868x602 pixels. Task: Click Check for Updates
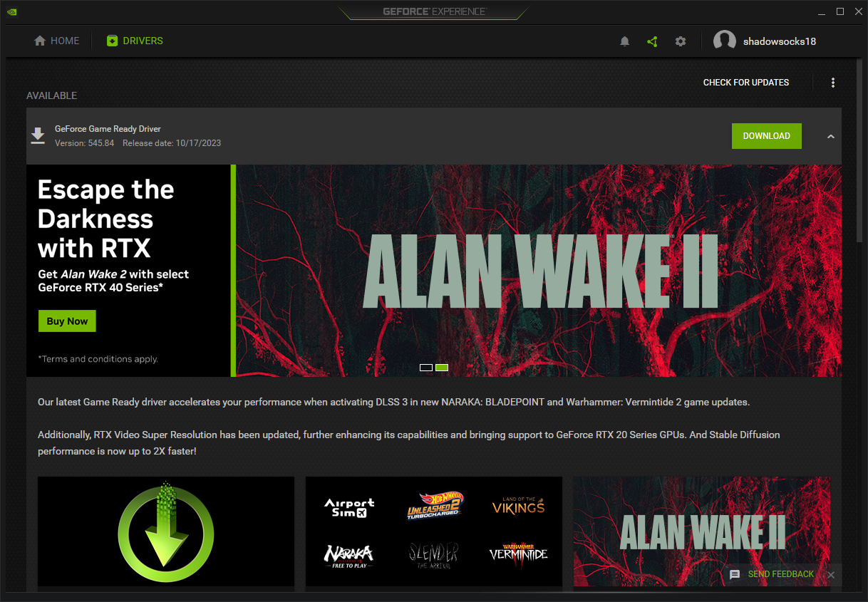click(x=746, y=83)
